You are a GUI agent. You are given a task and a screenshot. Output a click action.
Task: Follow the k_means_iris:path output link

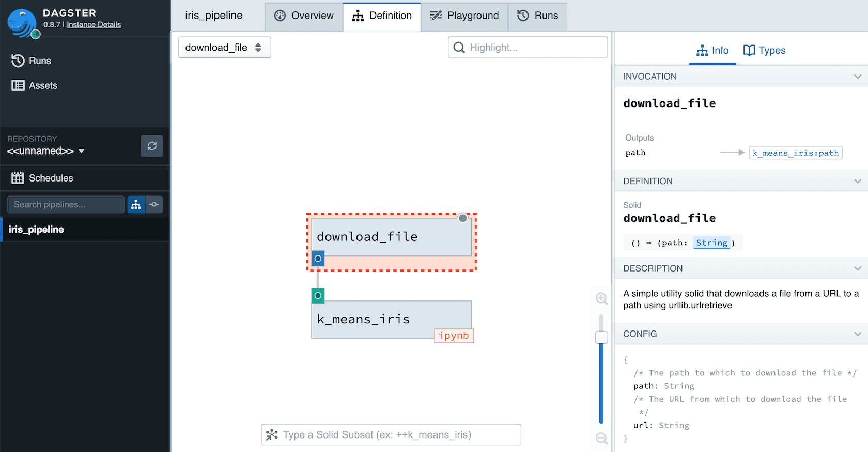[x=795, y=153]
